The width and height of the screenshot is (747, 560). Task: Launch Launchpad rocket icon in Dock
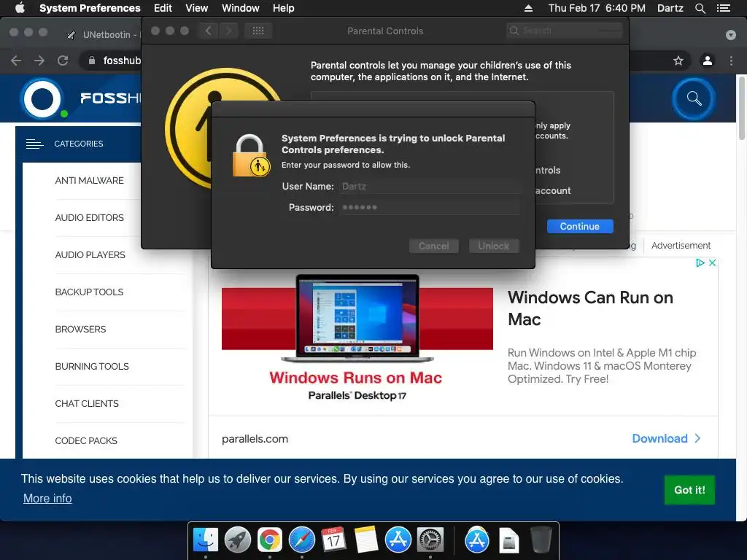238,540
